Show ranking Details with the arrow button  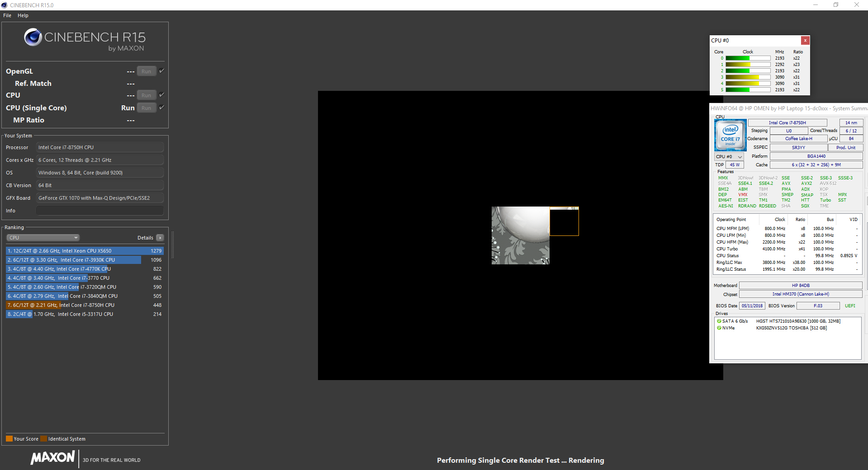point(160,238)
